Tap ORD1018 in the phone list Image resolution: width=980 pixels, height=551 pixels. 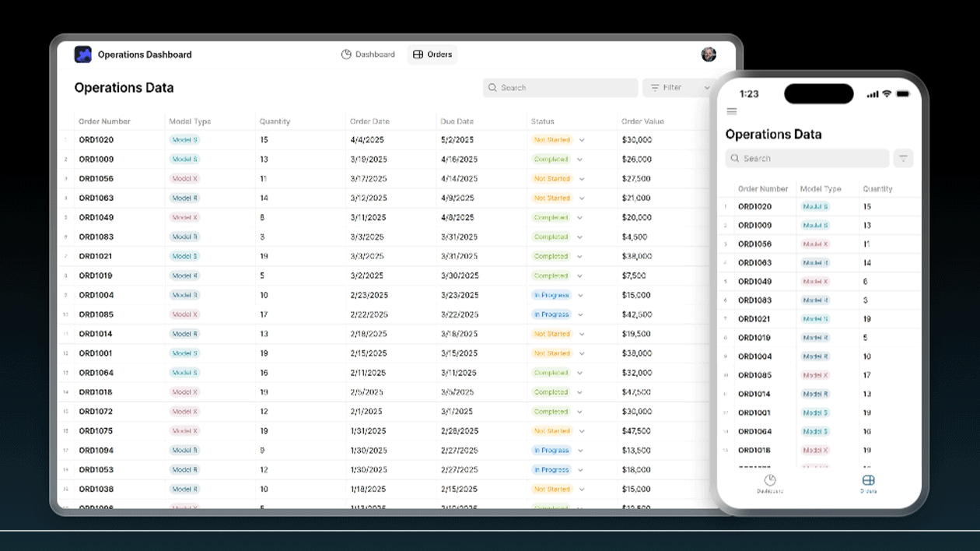[755, 450]
